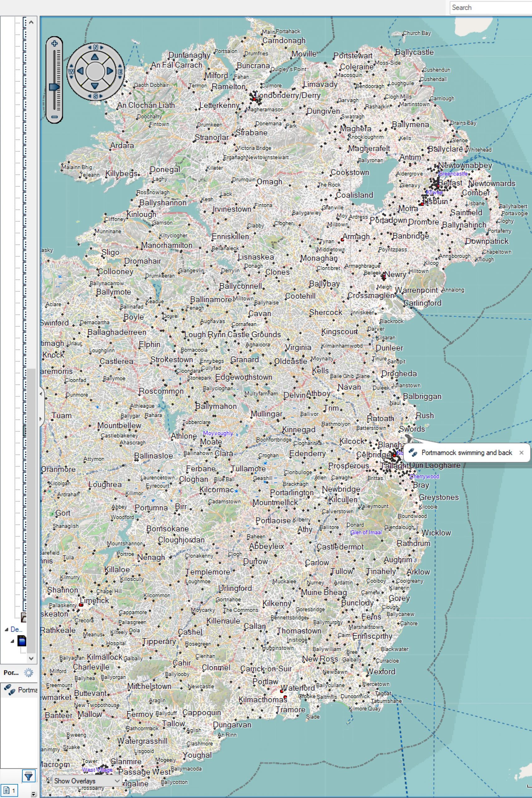Screen dimensions: 532x798
Task: Open the Show Overlays dropdown
Action: pos(87,781)
